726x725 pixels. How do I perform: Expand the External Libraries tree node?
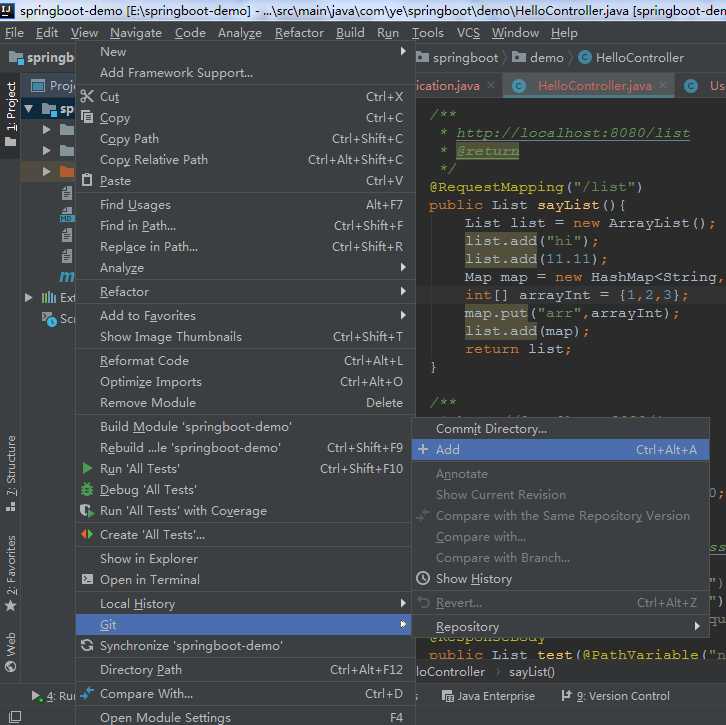click(29, 297)
